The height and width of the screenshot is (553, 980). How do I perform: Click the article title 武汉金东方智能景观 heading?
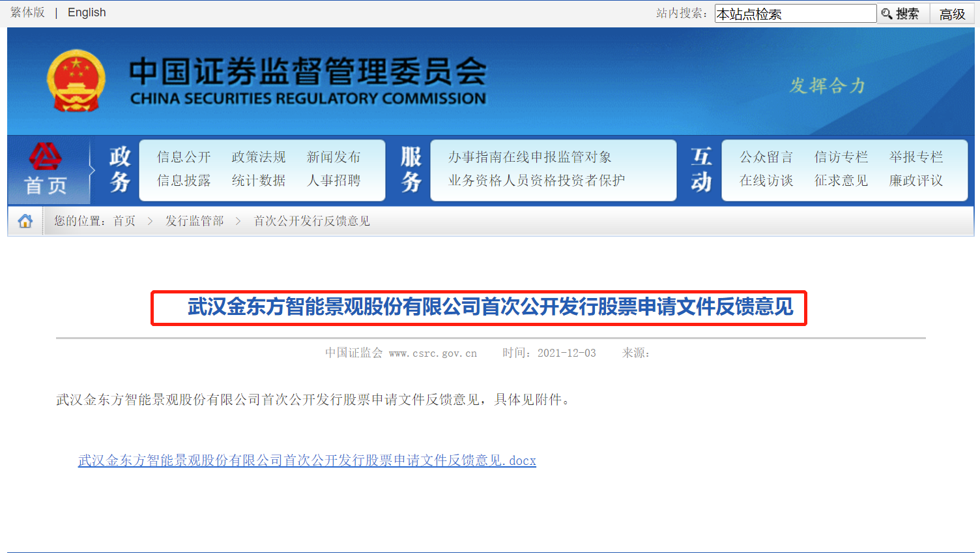[x=490, y=306]
